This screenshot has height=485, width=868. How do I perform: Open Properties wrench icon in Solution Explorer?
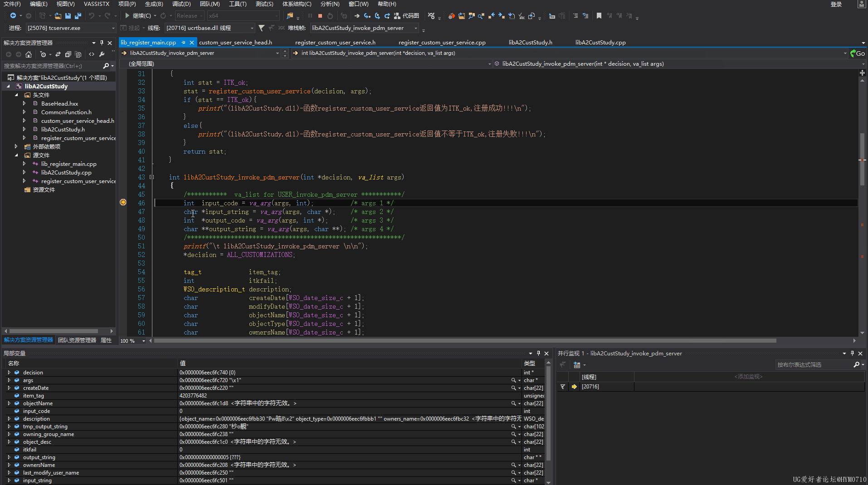[102, 54]
